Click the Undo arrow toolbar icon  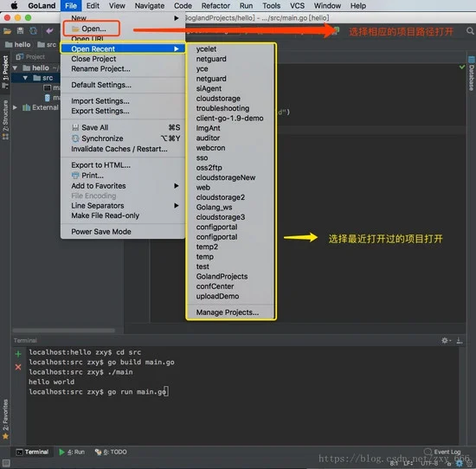click(49, 31)
